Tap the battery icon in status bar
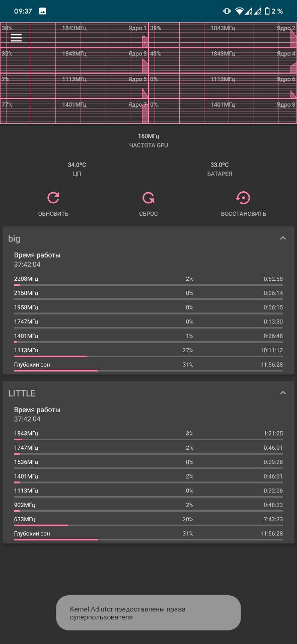 tap(267, 11)
